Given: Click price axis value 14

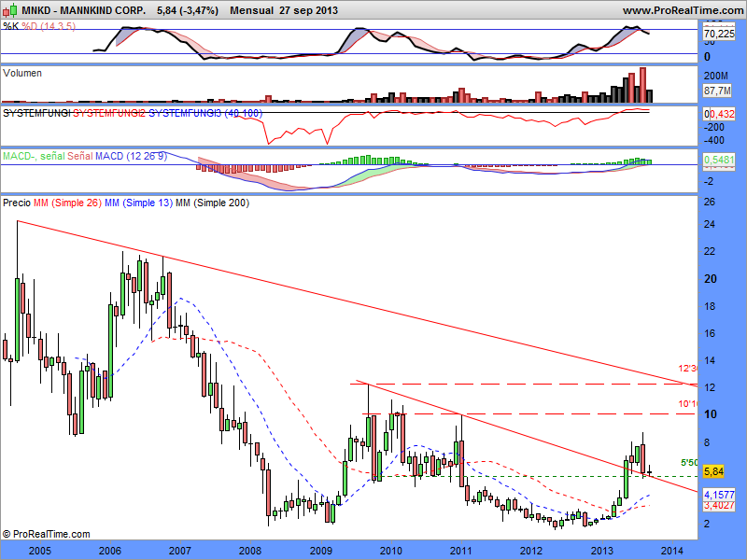Looking at the screenshot, I should click(710, 360).
